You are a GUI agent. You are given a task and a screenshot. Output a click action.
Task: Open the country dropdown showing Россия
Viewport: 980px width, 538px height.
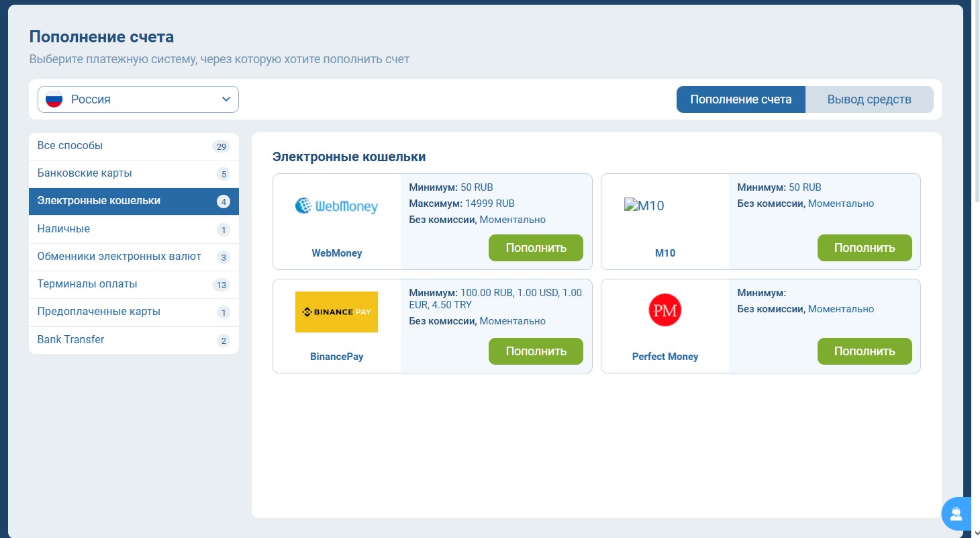(x=138, y=99)
